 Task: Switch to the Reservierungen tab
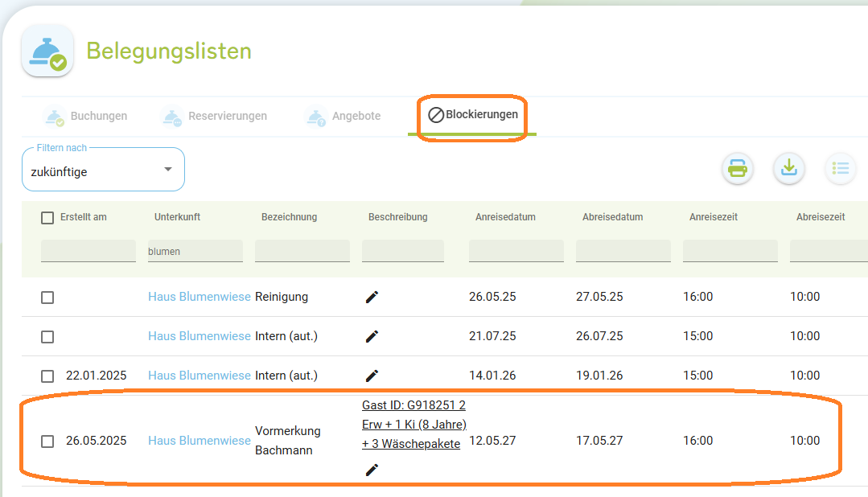214,117
